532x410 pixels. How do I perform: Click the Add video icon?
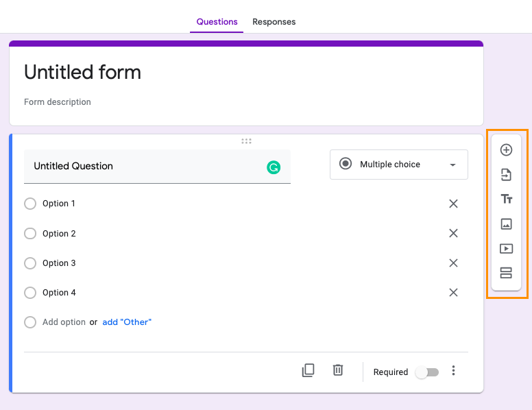(506, 248)
